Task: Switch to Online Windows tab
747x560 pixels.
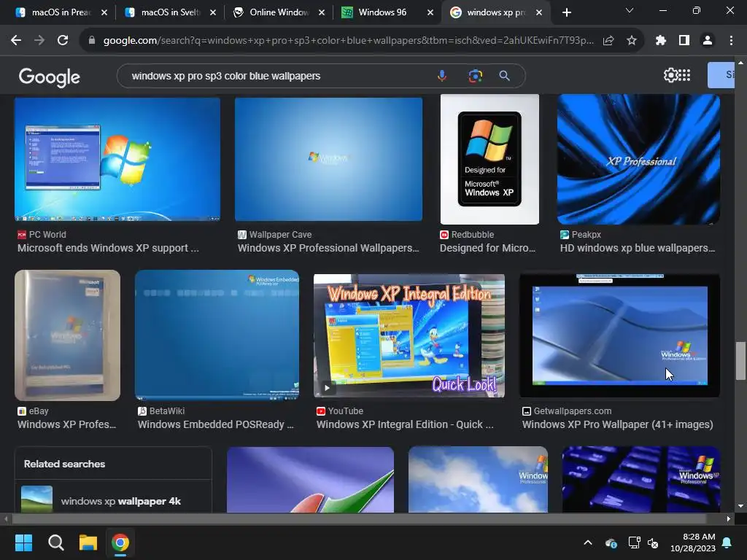Action: [279, 12]
